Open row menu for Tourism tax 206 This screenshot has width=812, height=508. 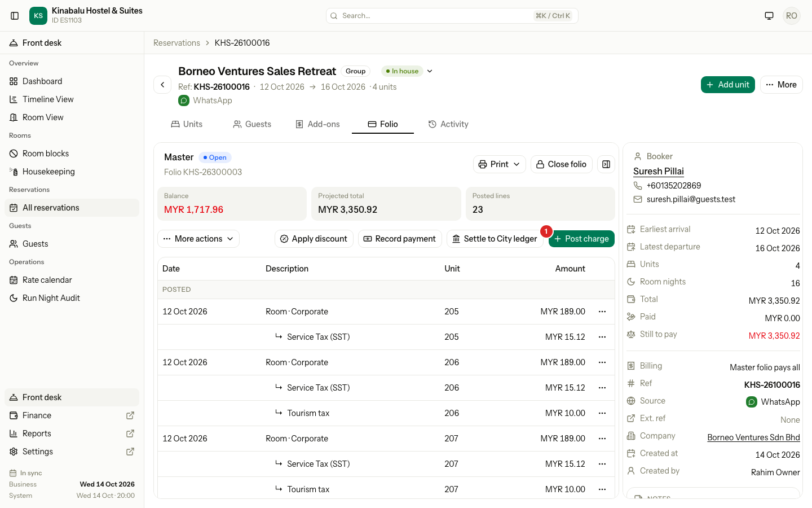pos(602,413)
